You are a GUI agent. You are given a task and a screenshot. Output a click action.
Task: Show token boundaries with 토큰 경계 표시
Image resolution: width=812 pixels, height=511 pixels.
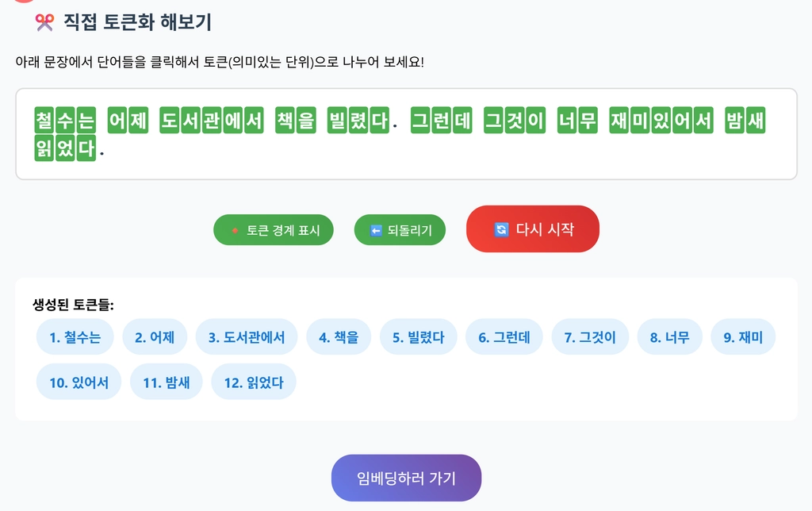(x=274, y=229)
